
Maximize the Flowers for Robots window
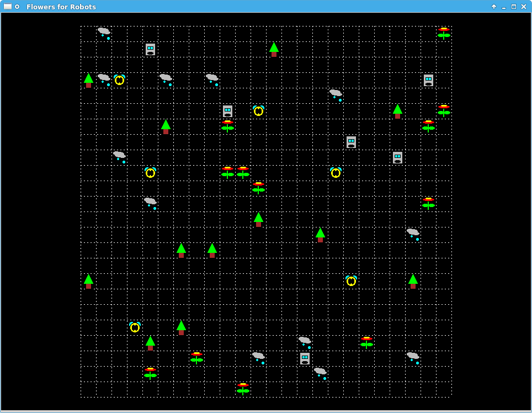(514, 7)
